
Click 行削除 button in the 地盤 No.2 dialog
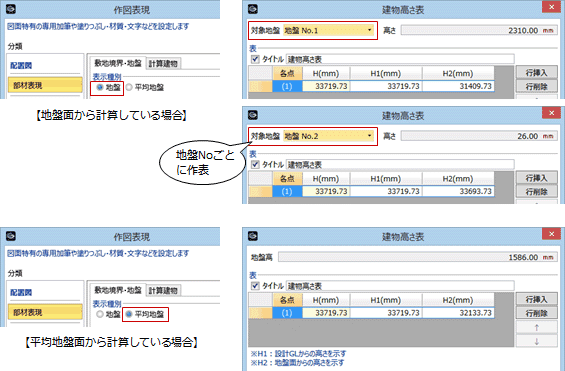coord(537,192)
